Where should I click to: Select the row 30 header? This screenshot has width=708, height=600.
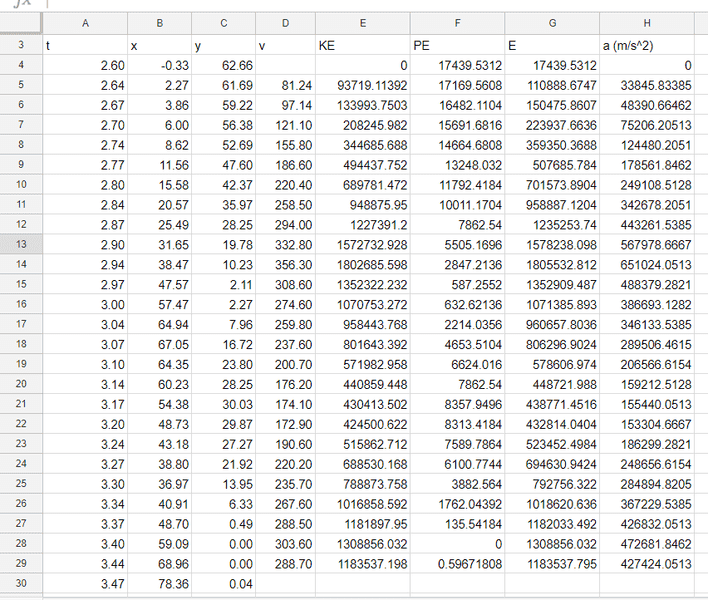tap(20, 583)
